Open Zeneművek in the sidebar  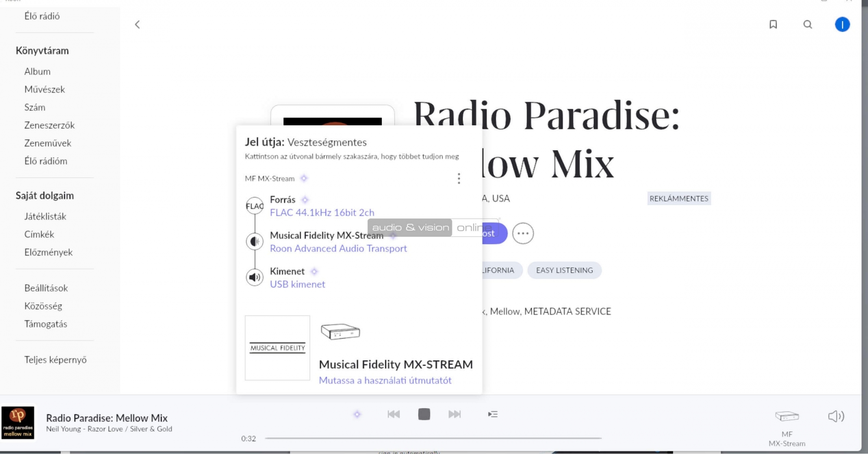click(48, 143)
